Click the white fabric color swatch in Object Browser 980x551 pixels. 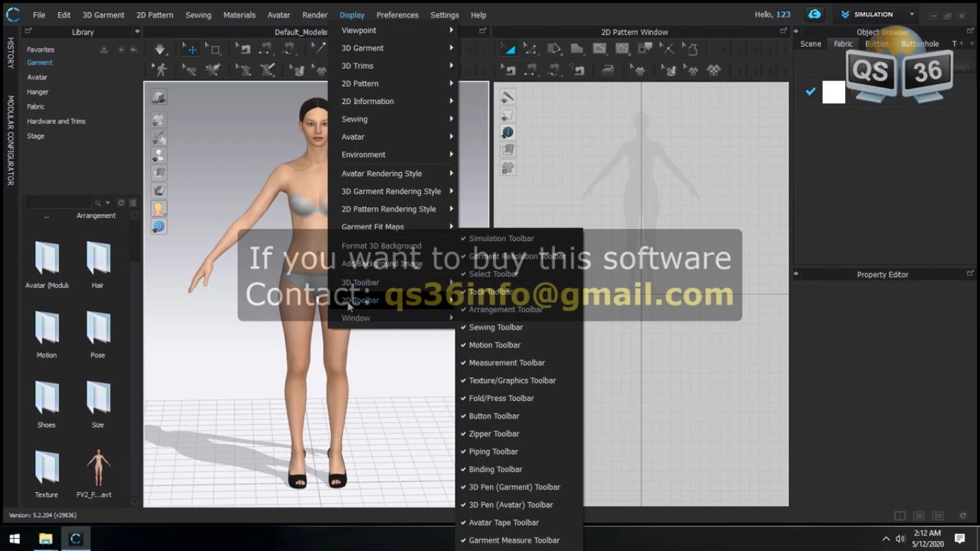coord(833,92)
